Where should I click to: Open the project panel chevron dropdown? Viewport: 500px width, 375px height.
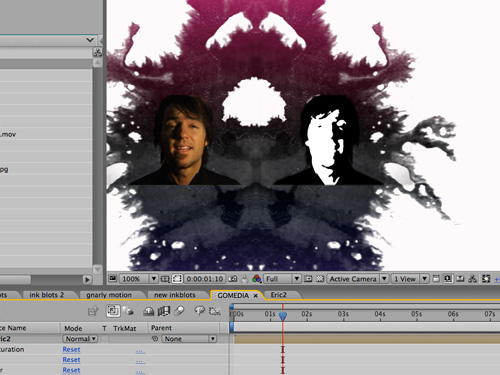pos(90,40)
